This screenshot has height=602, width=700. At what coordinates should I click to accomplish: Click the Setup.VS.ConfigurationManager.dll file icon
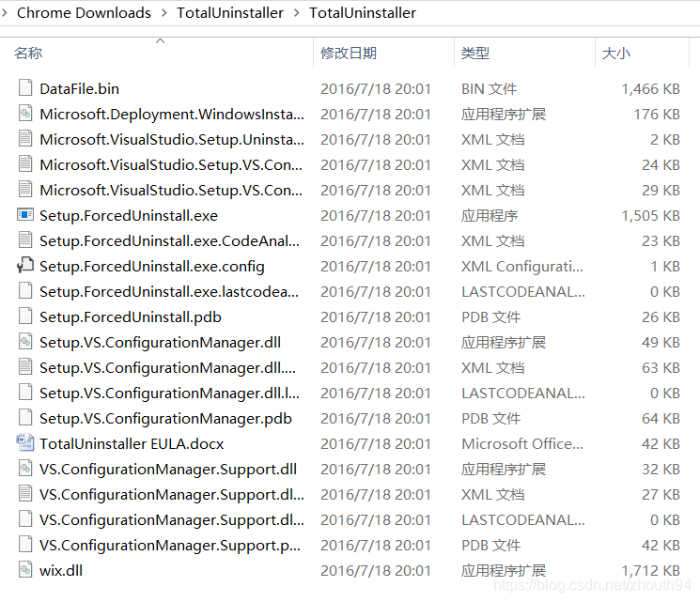coord(25,342)
